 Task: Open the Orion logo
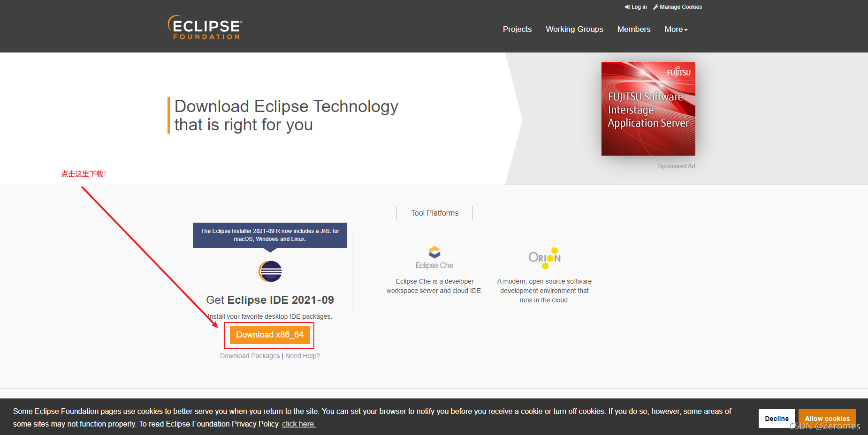[544, 258]
